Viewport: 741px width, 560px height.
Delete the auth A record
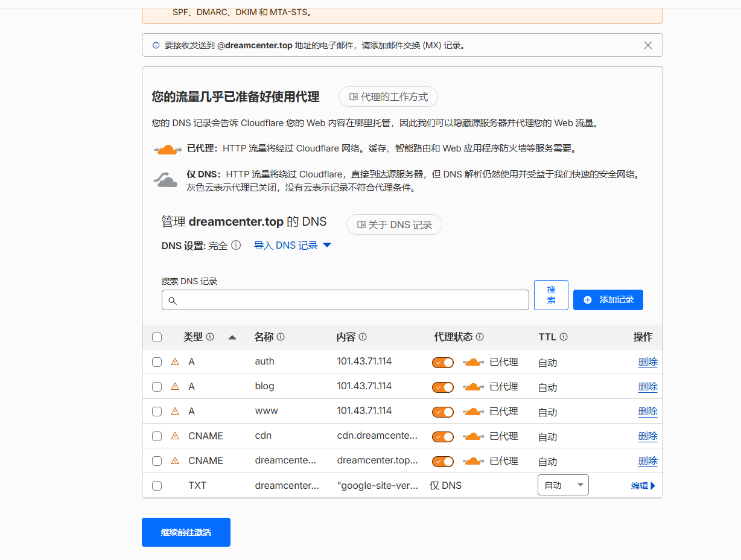tap(648, 362)
